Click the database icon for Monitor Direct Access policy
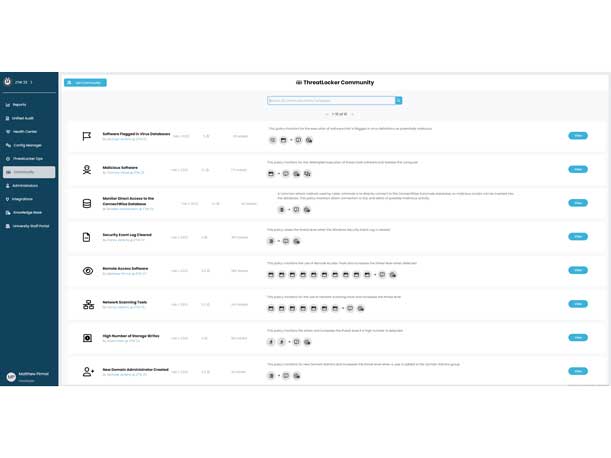Screen dimensions: 611x458 point(87,203)
